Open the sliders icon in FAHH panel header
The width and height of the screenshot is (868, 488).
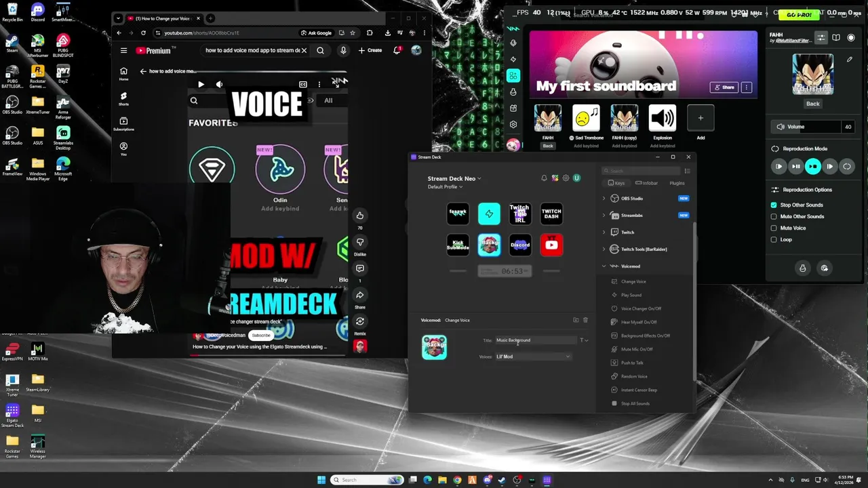[821, 37]
